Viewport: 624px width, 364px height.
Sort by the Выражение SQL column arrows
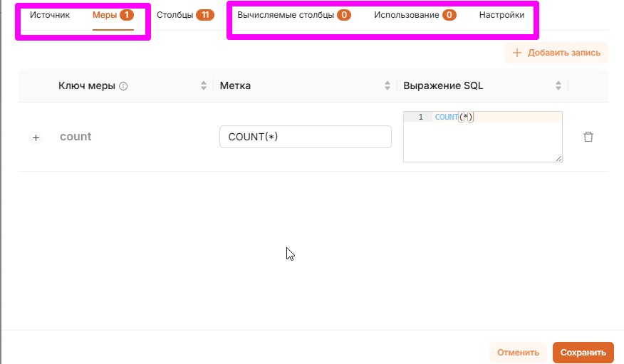tap(558, 85)
